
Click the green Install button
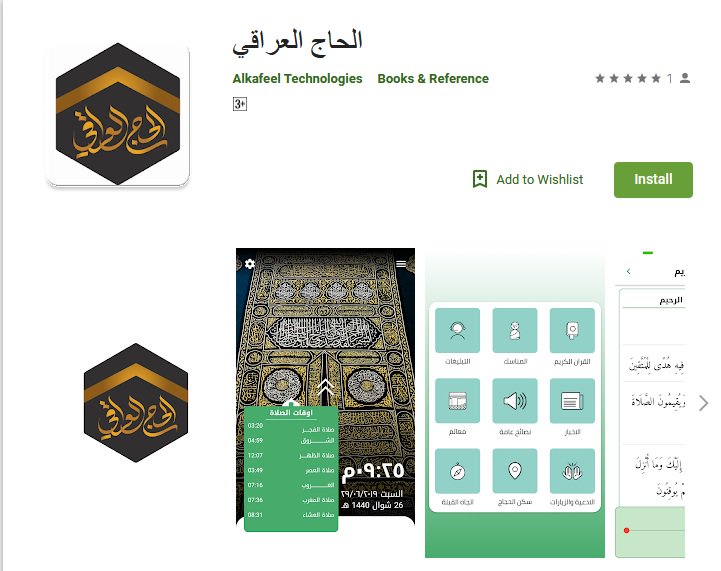(x=653, y=180)
